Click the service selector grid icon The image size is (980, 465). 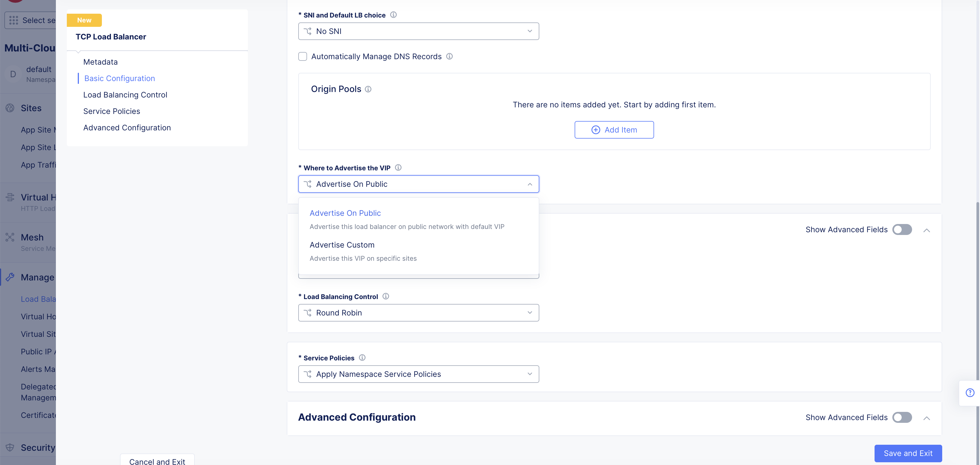click(14, 20)
